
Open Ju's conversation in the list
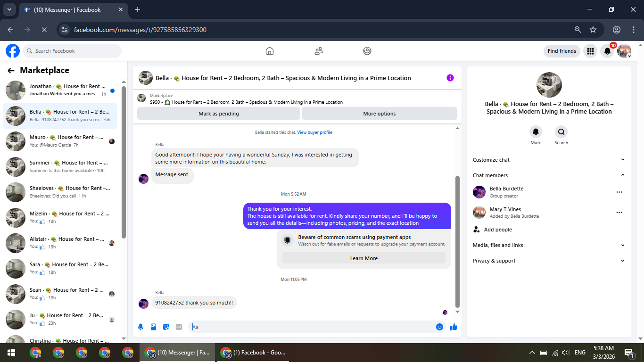click(60, 320)
